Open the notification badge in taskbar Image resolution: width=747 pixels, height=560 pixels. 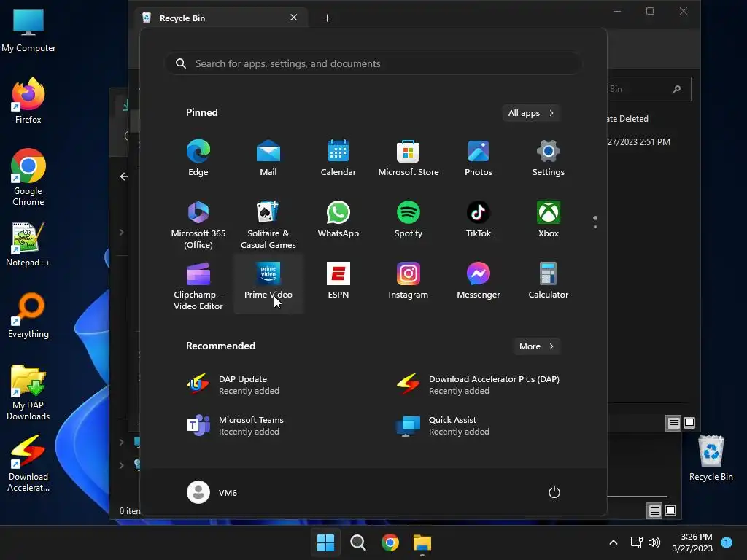(x=727, y=542)
